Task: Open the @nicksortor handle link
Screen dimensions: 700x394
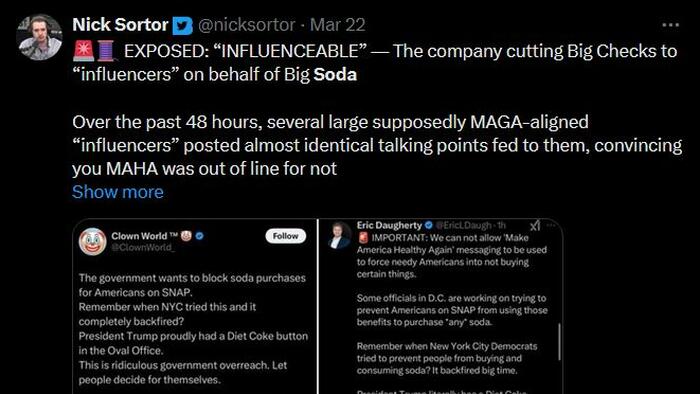Action: (246, 25)
